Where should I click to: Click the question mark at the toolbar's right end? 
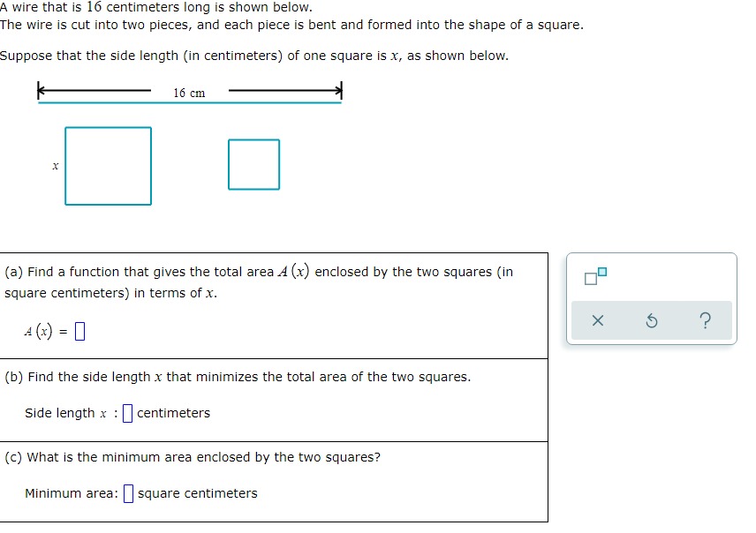click(705, 321)
